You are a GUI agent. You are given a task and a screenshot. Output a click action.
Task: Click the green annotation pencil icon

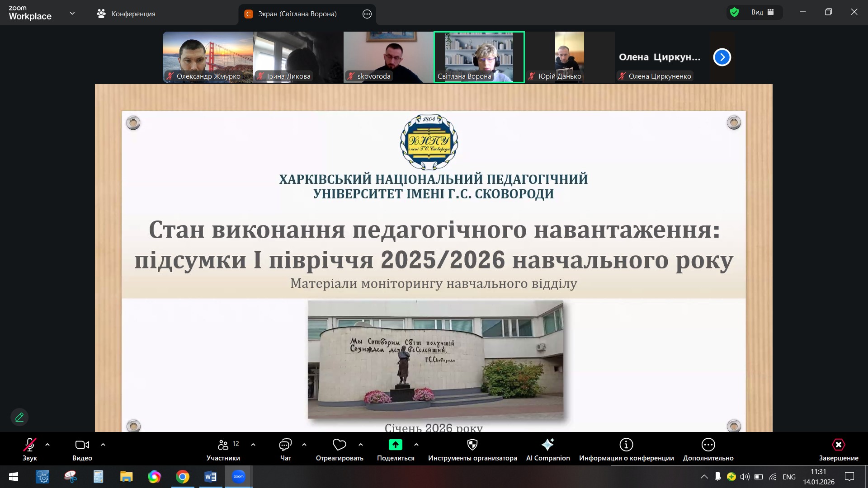[x=19, y=417]
